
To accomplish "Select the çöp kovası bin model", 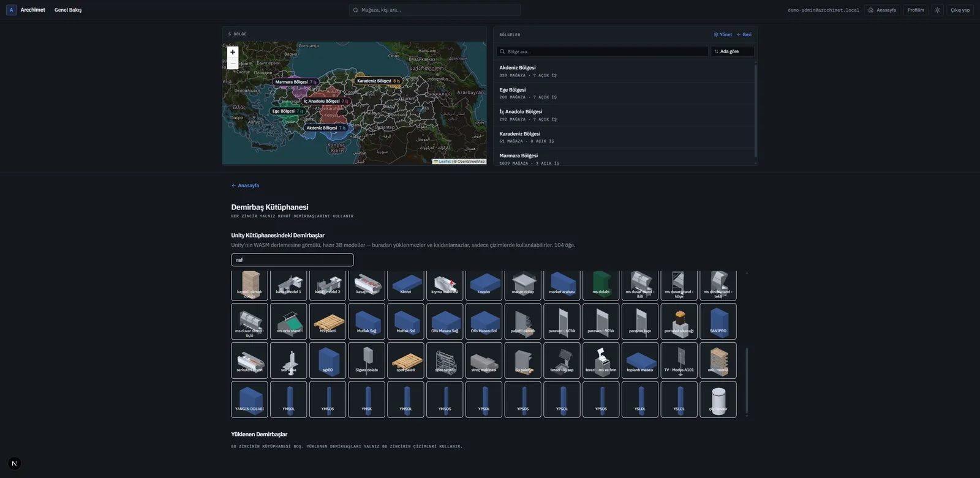I will 718,400.
